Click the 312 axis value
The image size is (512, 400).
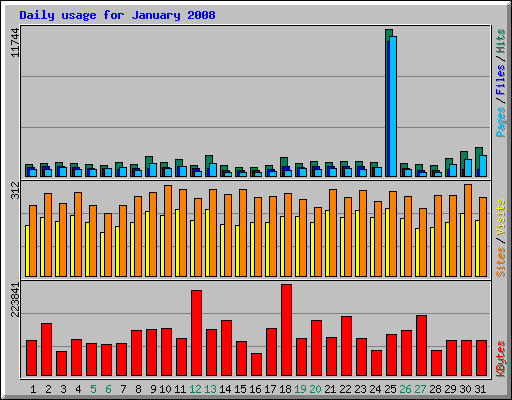tap(15, 191)
